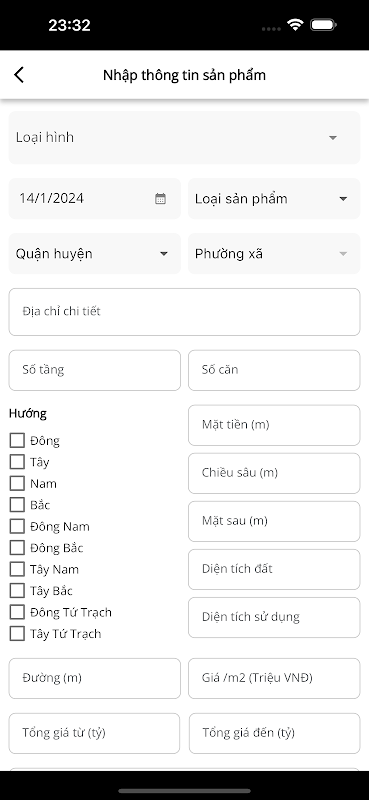Open the calendar icon in date field
Image resolution: width=369 pixels, height=800 pixels.
[x=160, y=198]
